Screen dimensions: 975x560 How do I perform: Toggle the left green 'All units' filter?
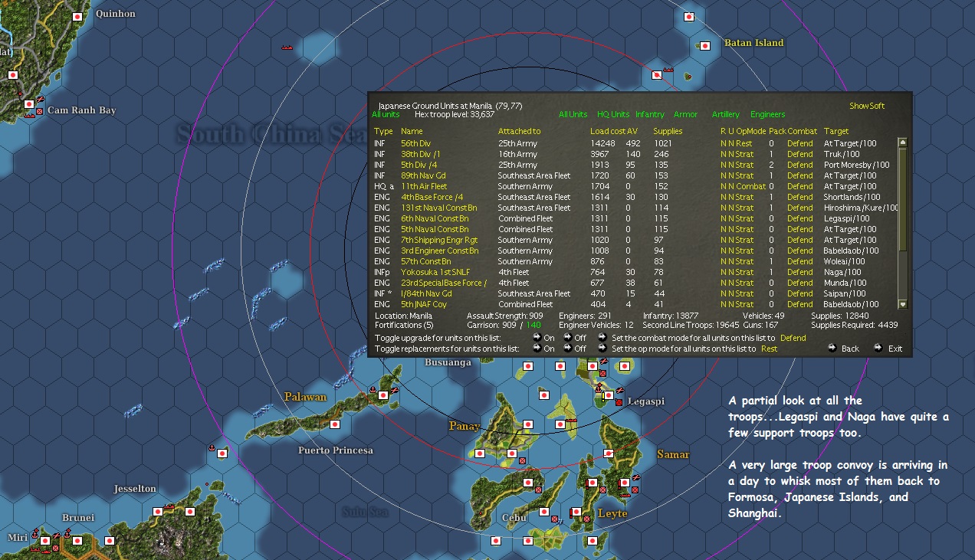tap(386, 114)
